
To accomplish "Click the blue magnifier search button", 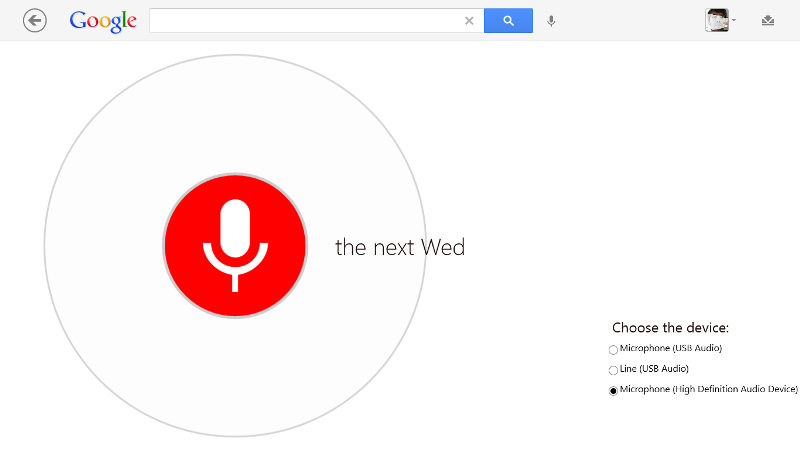I will pyautogui.click(x=508, y=20).
